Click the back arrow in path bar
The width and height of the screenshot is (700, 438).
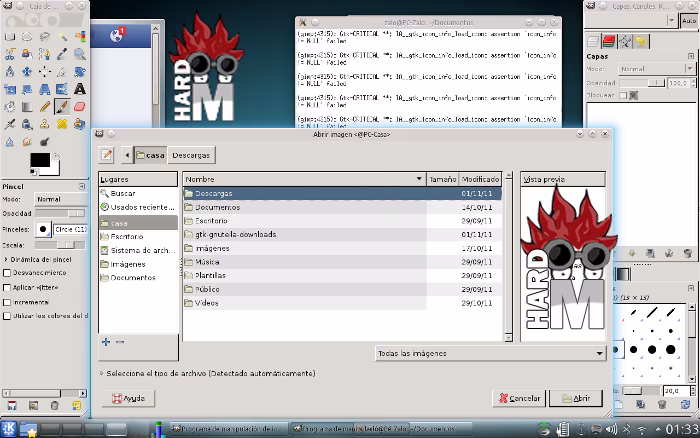(x=127, y=155)
